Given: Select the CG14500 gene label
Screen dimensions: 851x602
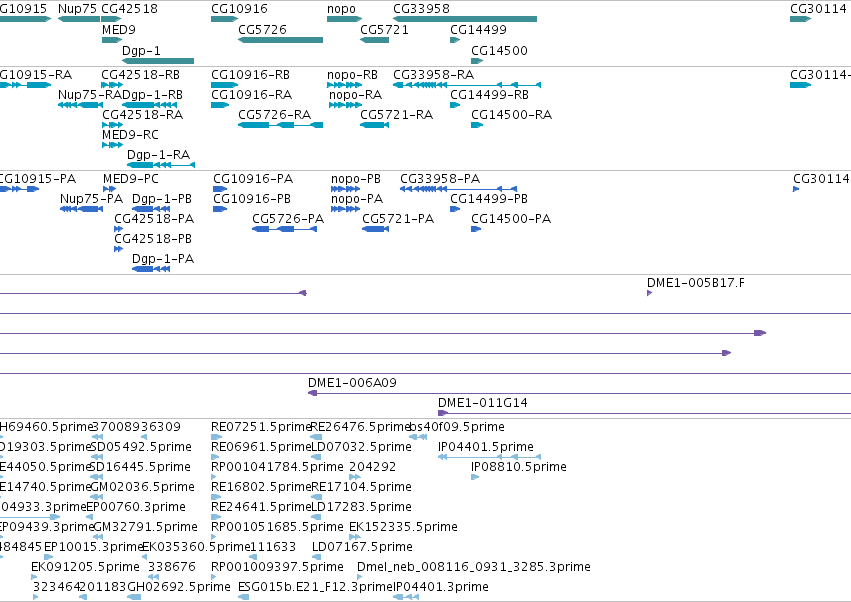Looking at the screenshot, I should (x=499, y=50).
